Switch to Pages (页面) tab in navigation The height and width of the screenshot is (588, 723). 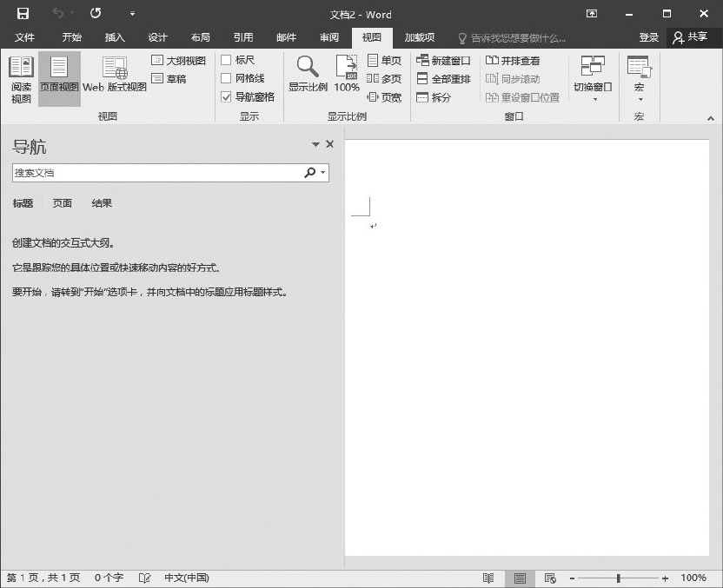tap(63, 203)
